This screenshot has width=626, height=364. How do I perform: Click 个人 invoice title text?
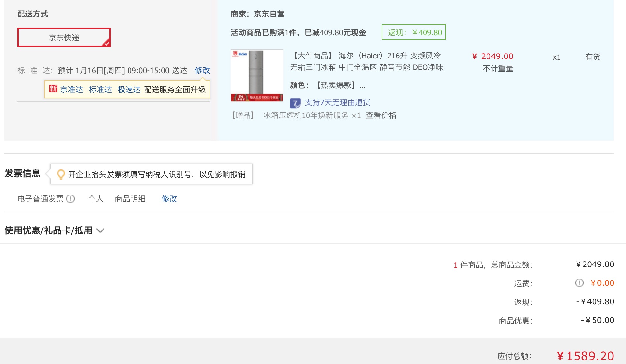tap(96, 199)
